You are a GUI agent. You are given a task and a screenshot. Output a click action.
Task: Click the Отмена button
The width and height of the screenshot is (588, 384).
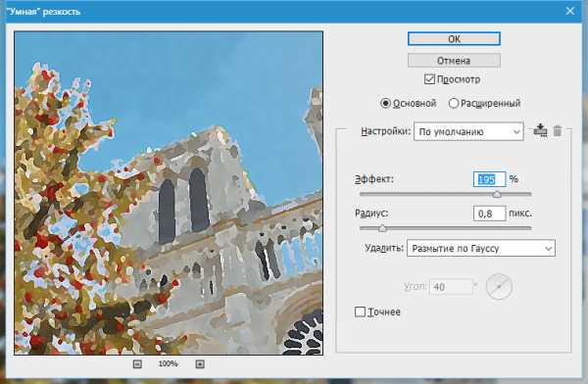[454, 61]
